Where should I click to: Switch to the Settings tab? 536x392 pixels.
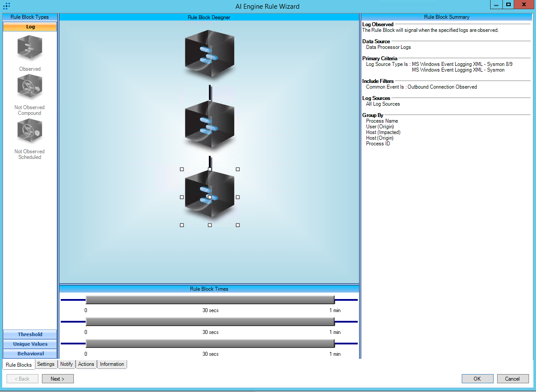pos(46,364)
